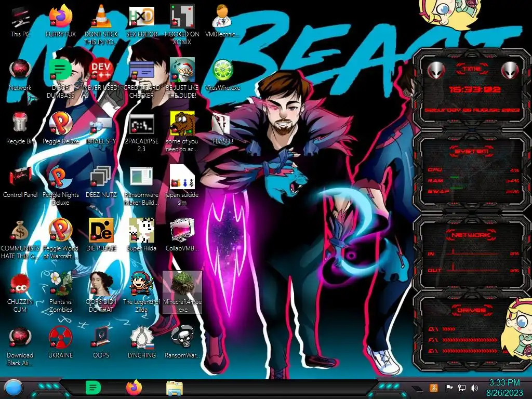The height and width of the screenshot is (399, 532).
Task: Open the money bag COMMUNISTS HATE THIS icon
Action: click(20, 240)
